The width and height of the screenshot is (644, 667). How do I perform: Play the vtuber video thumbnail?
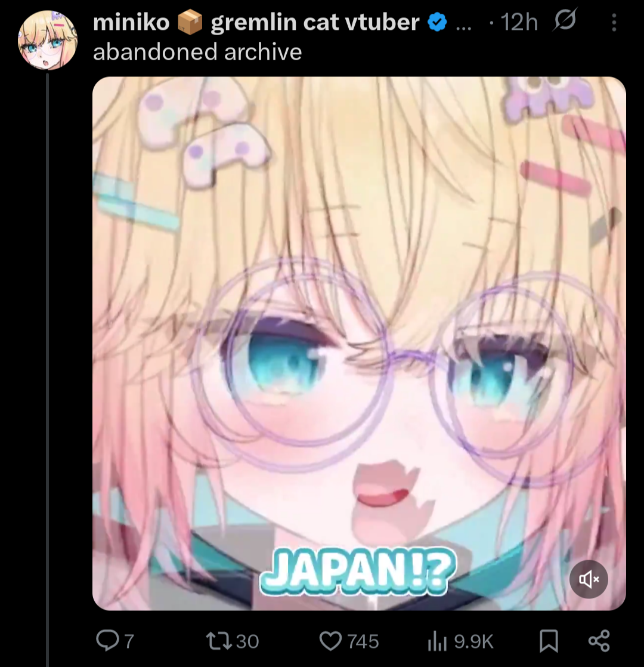click(359, 343)
